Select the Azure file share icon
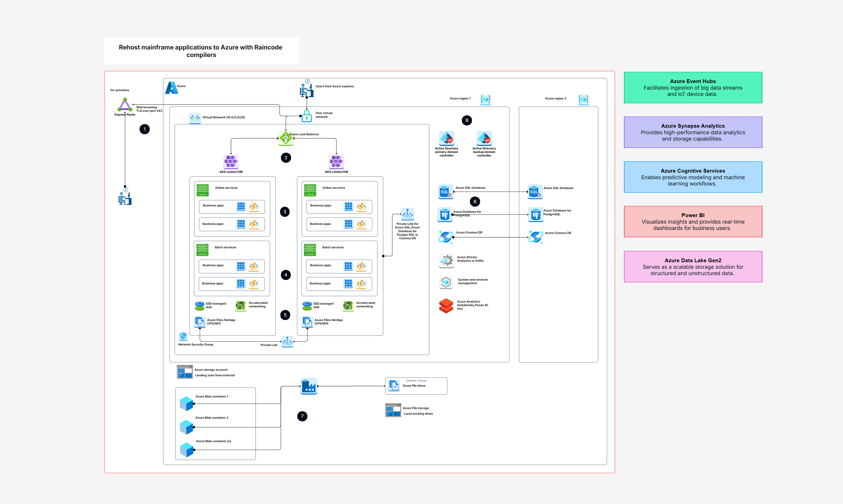Image resolution: width=843 pixels, height=504 pixels. pos(394,385)
